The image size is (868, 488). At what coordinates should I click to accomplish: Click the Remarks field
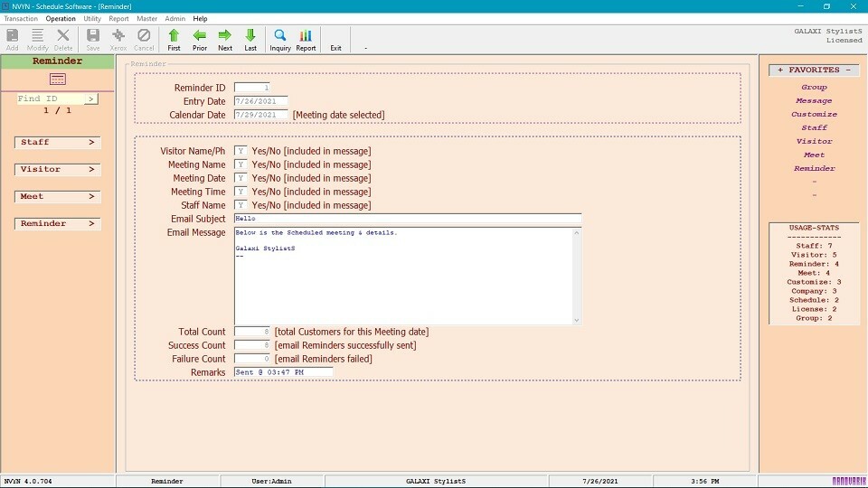click(x=283, y=372)
